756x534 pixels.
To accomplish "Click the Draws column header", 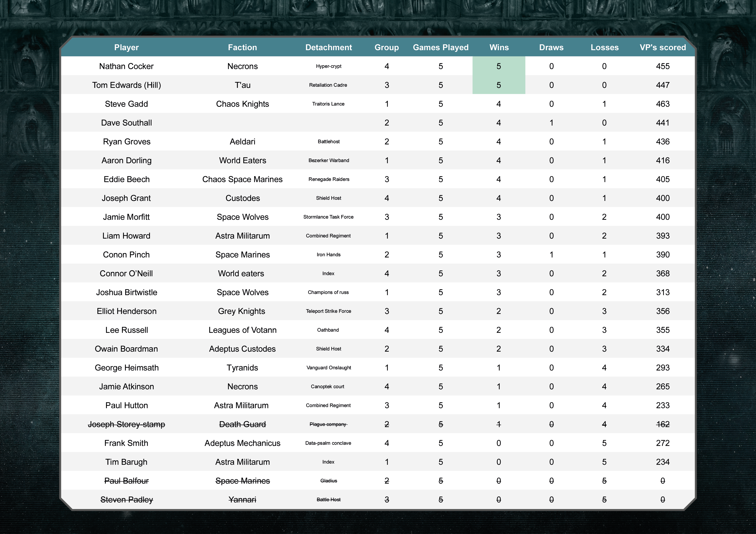I will (x=551, y=47).
